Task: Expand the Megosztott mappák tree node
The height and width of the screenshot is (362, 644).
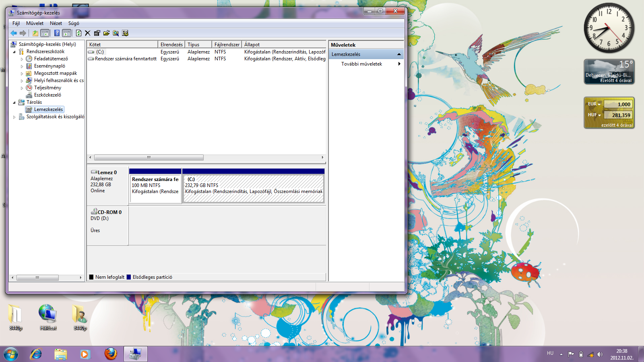Action: (x=22, y=74)
